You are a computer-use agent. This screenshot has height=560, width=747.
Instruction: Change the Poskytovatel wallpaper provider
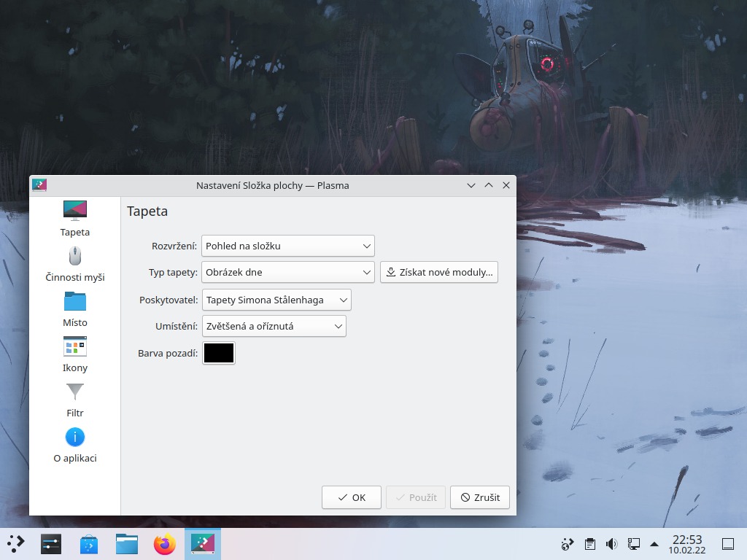pos(276,300)
